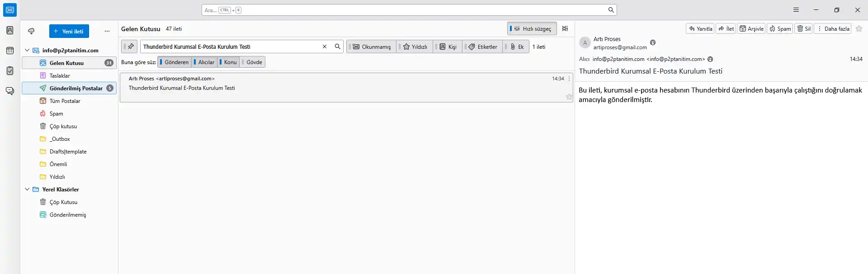Toggle the Etiketler (tags) filter
The height and width of the screenshot is (274, 868).
[x=482, y=46]
